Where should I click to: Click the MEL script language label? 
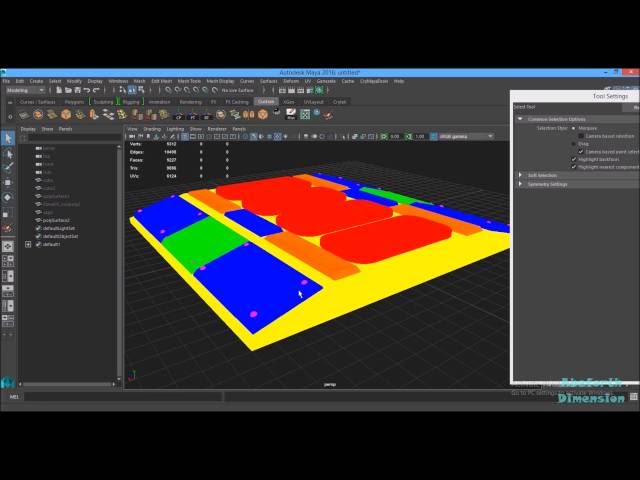14,397
